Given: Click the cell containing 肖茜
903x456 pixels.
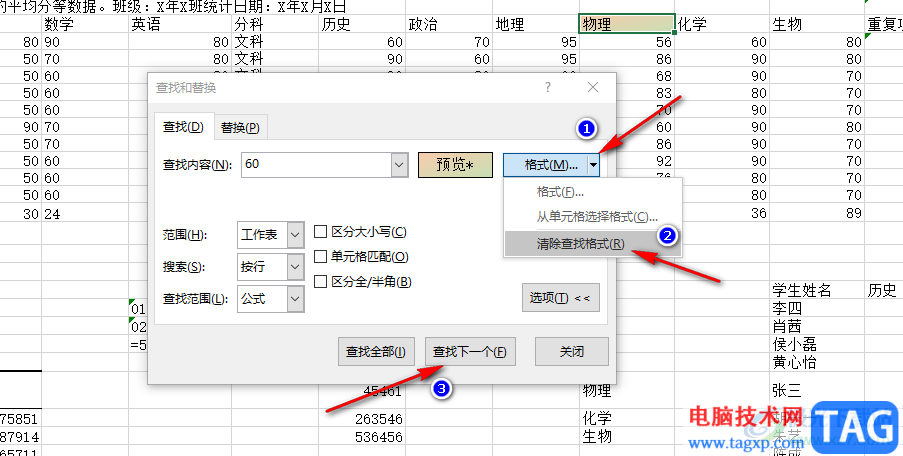Looking at the screenshot, I should (x=817, y=326).
